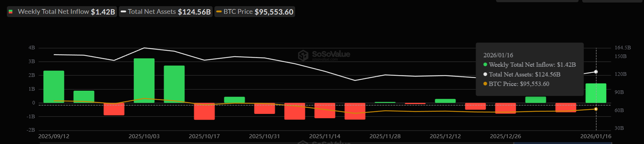Image resolution: width=644 pixels, height=144 pixels.
Task: Click the green inflow bar for 2025/09/12
Action: (x=54, y=87)
